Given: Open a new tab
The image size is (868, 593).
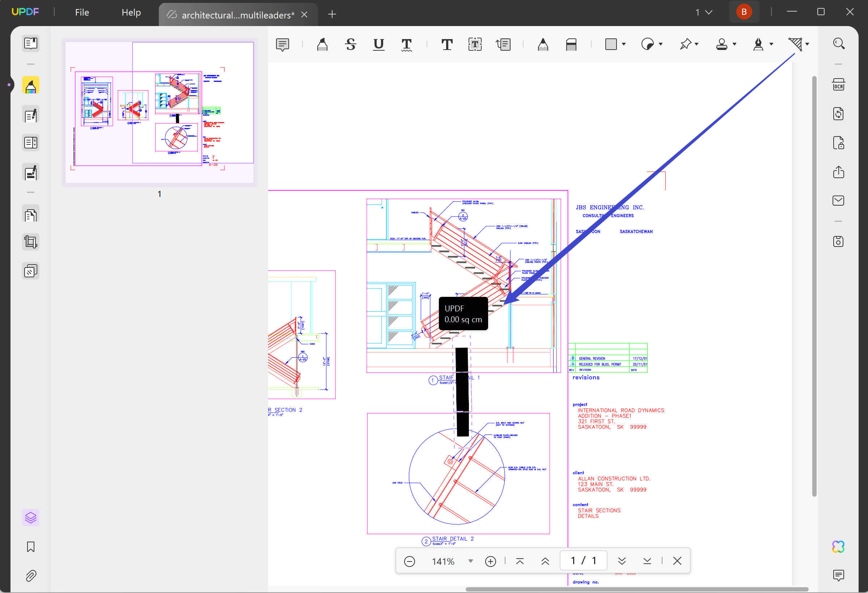Looking at the screenshot, I should tap(332, 14).
